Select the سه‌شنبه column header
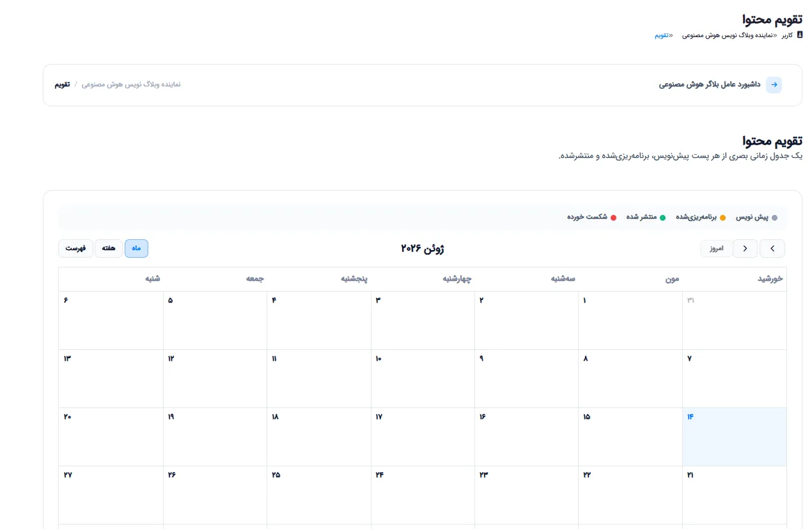The image size is (812, 529). pos(526,279)
